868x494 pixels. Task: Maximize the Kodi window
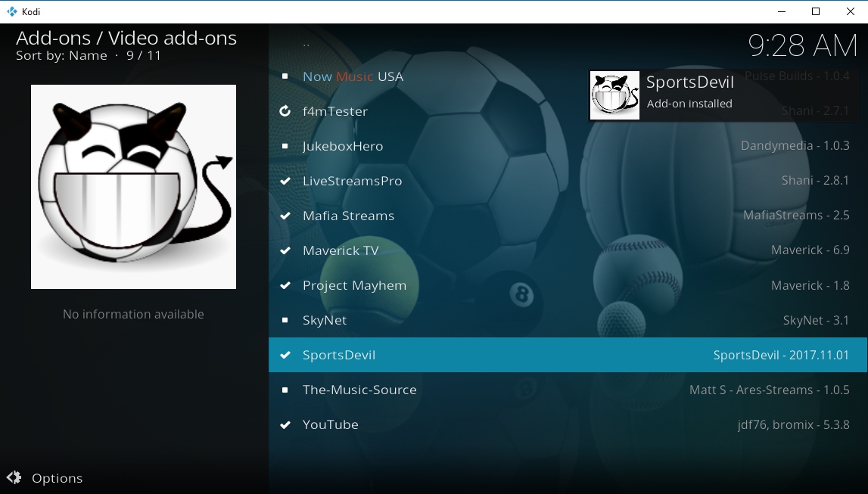(816, 11)
